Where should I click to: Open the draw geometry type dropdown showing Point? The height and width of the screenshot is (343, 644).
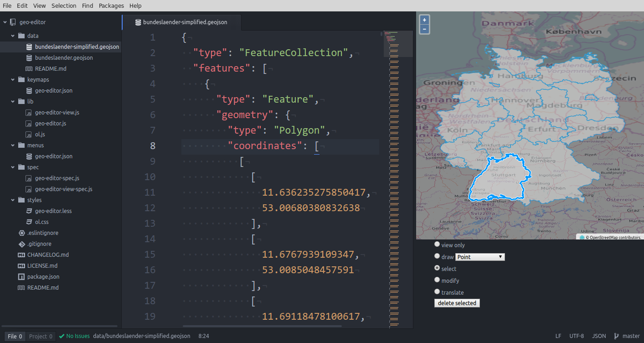coord(480,257)
